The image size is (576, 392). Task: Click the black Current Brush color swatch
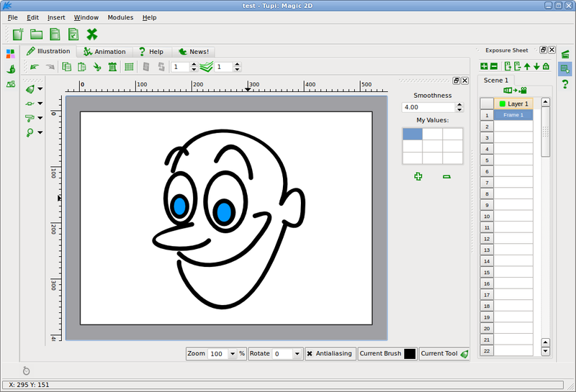point(410,354)
